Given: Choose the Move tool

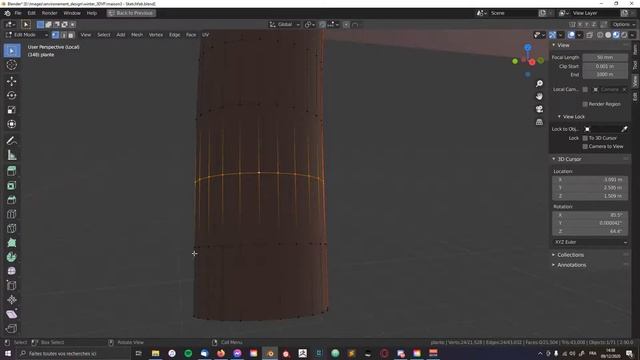Looking at the screenshot, I should point(11,81).
